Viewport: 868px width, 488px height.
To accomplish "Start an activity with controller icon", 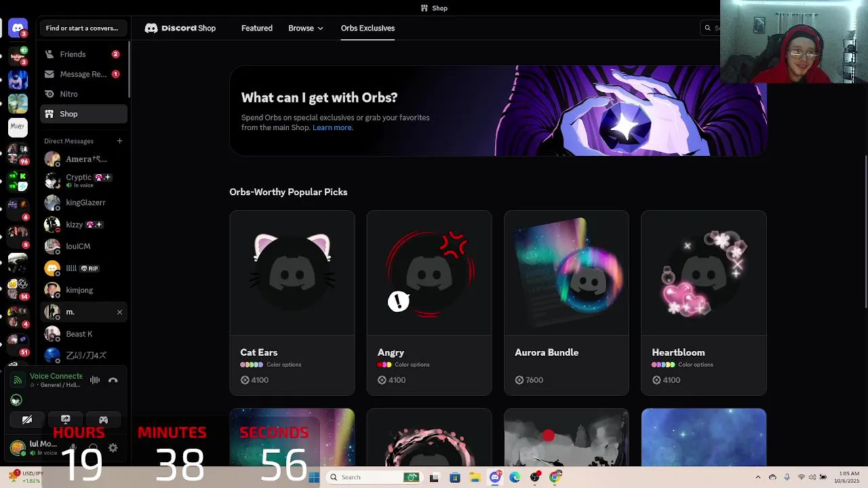I will 103,420.
